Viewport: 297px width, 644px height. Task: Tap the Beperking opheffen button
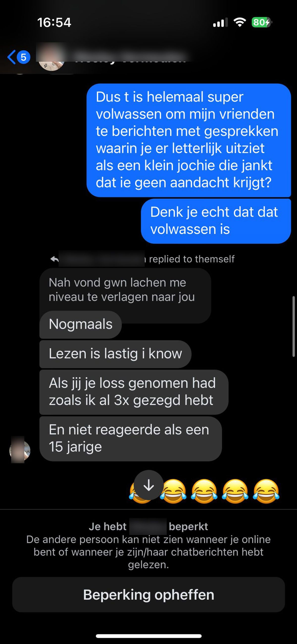148,594
